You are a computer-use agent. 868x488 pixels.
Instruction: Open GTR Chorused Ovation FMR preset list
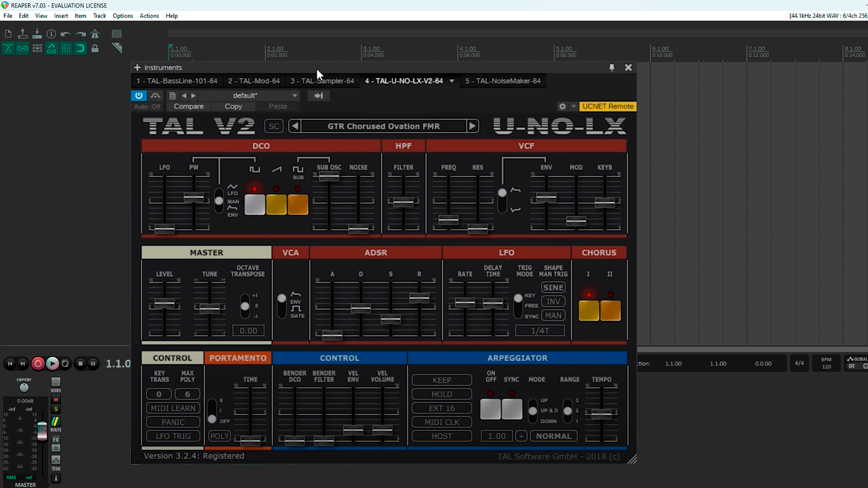pos(384,126)
